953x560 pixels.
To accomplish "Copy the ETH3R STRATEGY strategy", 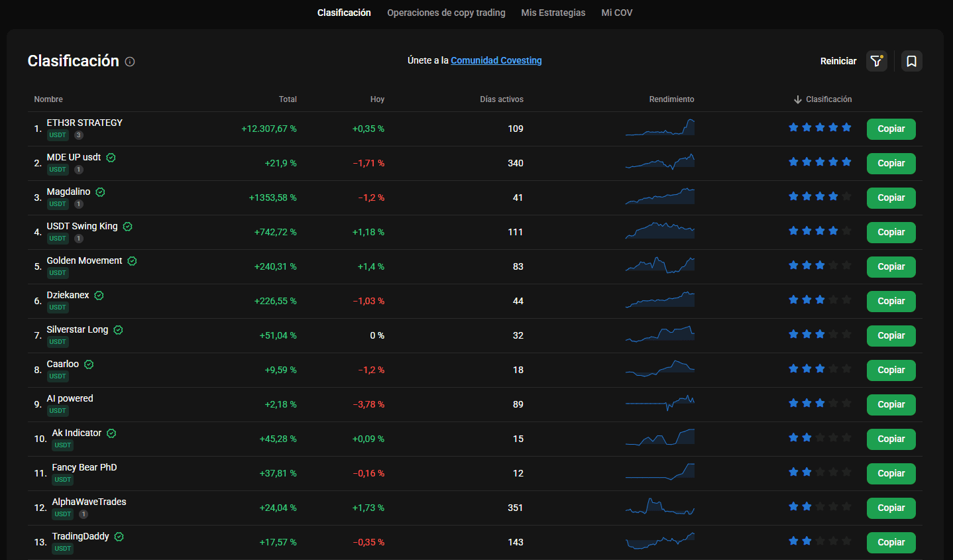I will point(891,129).
